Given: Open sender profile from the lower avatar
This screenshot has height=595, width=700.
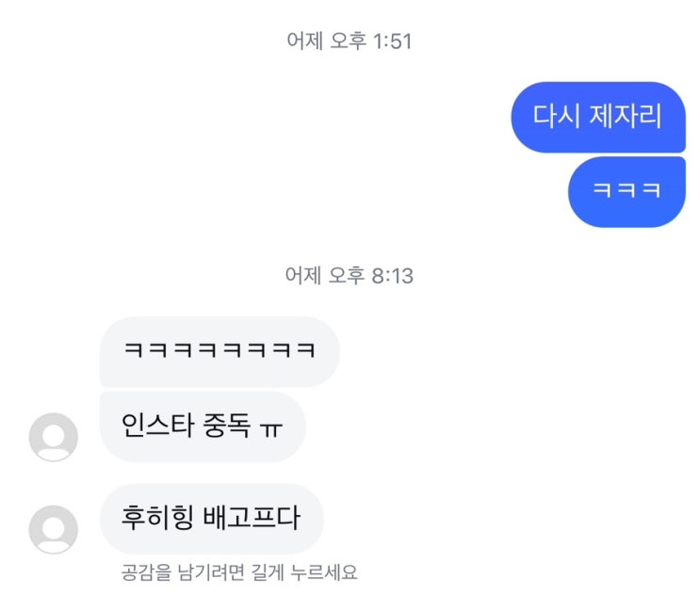Looking at the screenshot, I should pos(54,529).
